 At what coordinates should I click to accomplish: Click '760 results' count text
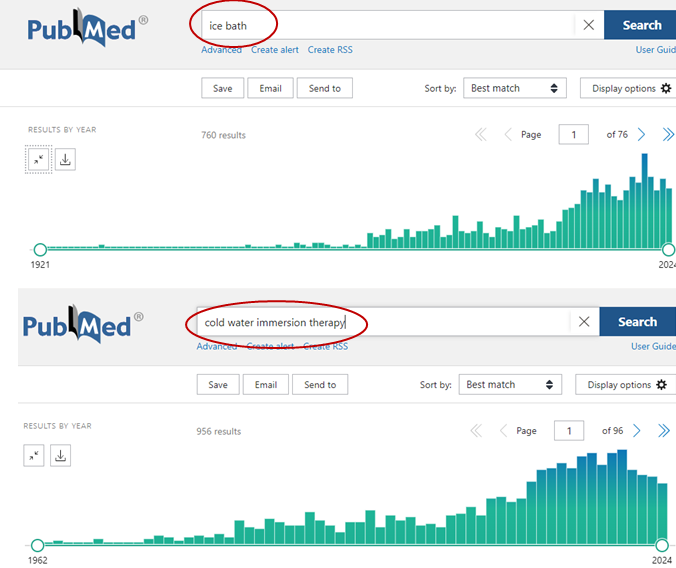[223, 135]
